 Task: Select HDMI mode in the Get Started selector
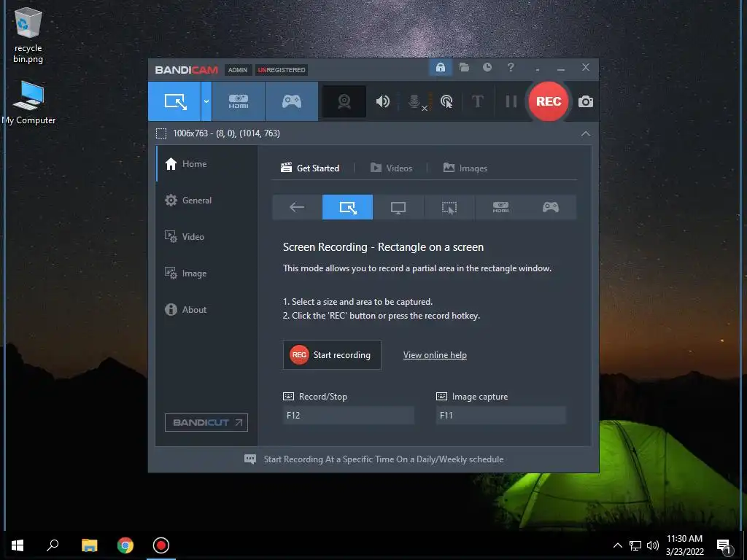click(500, 207)
